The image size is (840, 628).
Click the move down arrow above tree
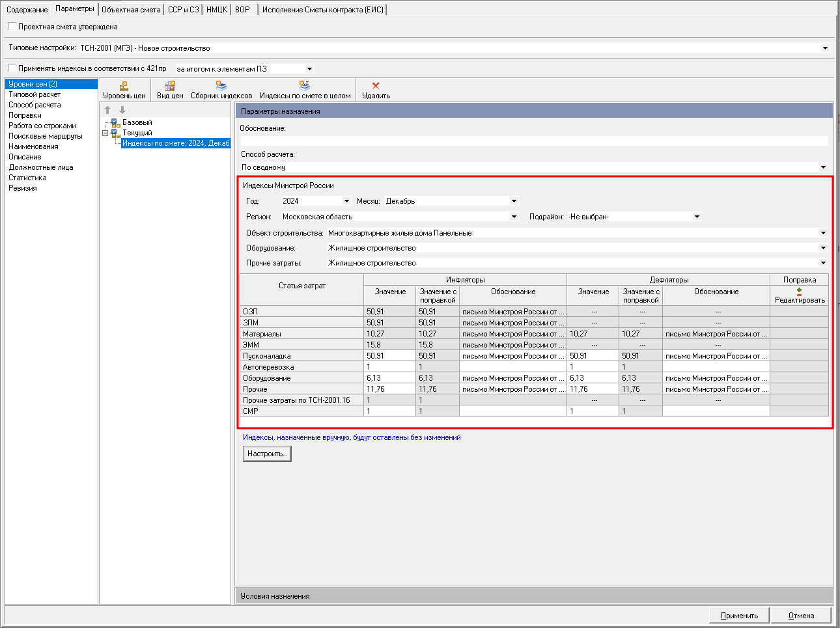tap(122, 110)
